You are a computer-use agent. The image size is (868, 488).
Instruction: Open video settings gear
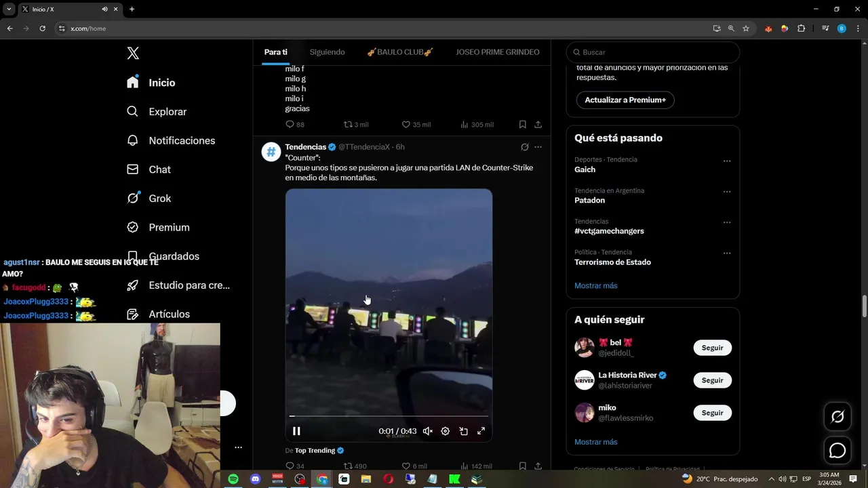(x=445, y=431)
